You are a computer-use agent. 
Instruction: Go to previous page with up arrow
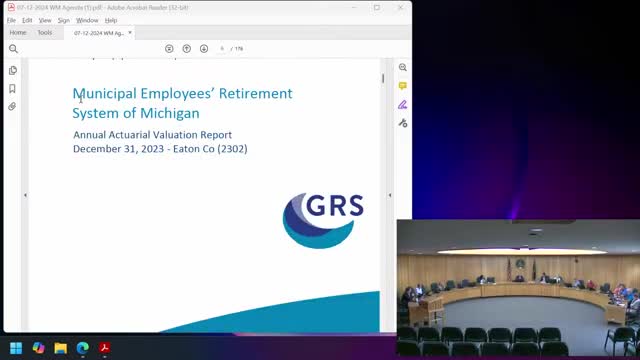pyautogui.click(x=187, y=49)
